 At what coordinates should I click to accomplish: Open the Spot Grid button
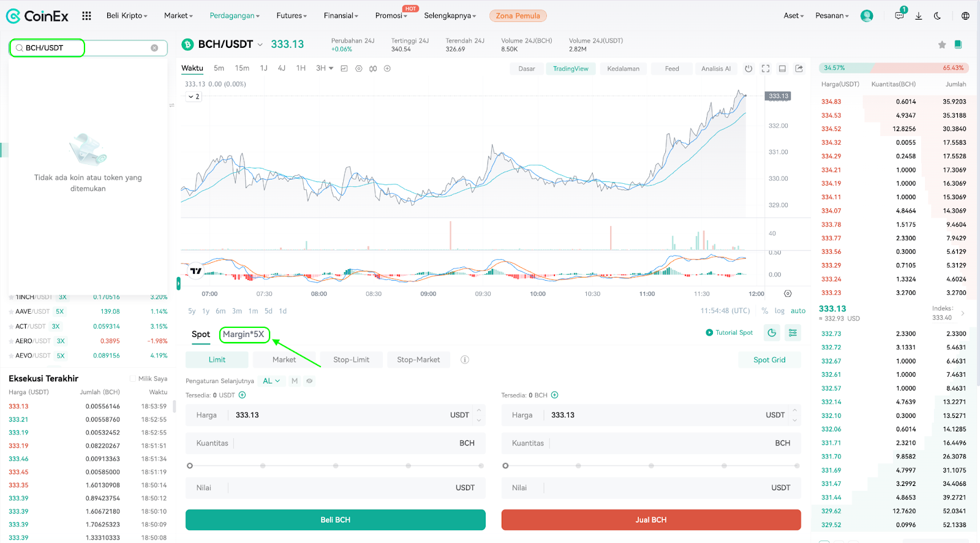tap(769, 360)
